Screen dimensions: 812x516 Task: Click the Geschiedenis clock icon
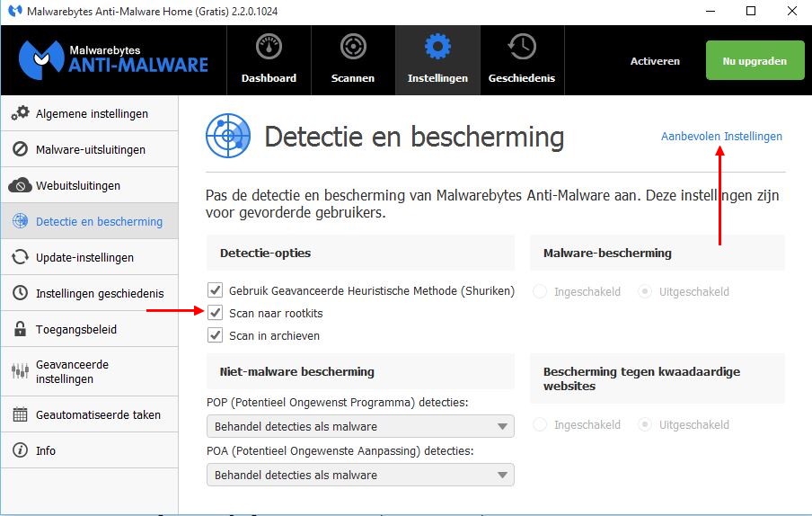coord(521,47)
